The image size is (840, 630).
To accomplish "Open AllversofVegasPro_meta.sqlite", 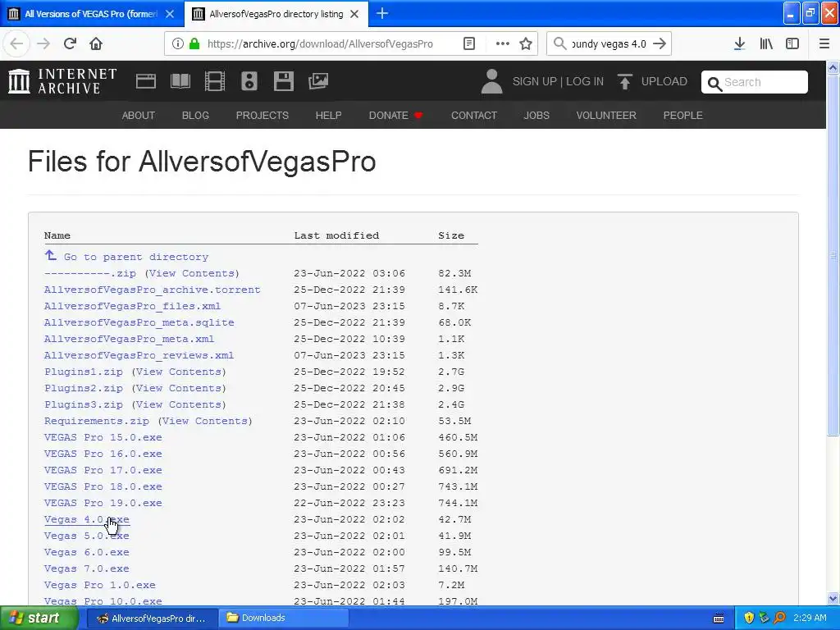I will pos(139,322).
